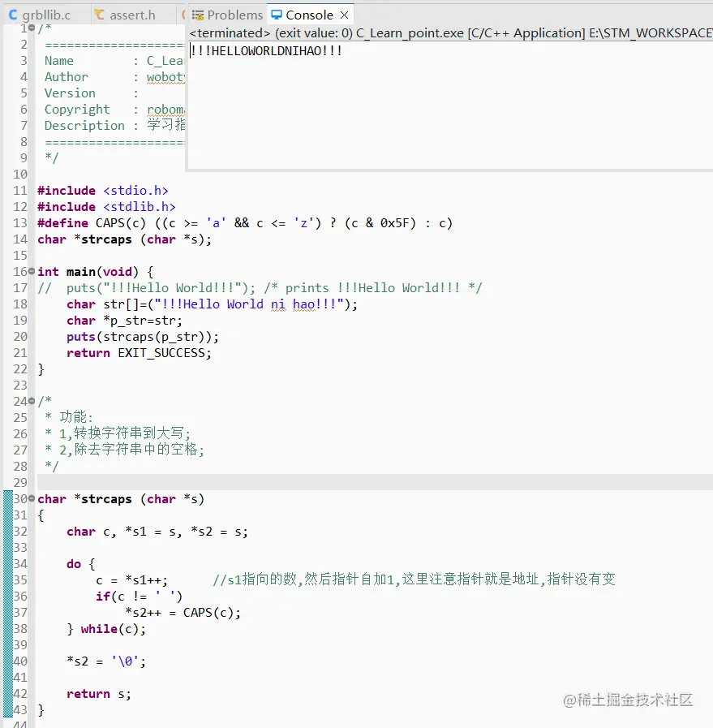Screen dimensions: 713x728
Task: Click the char str[] string definition line
Action: coord(212,304)
